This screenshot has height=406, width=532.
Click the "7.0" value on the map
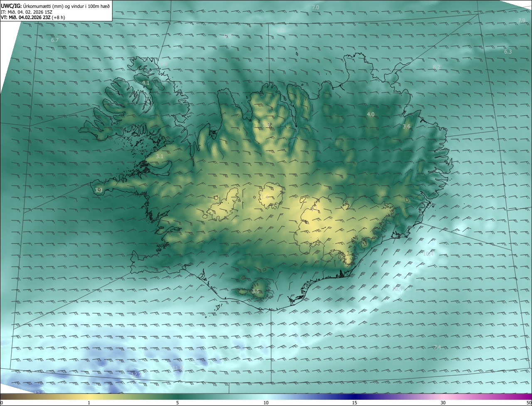(315, 7)
